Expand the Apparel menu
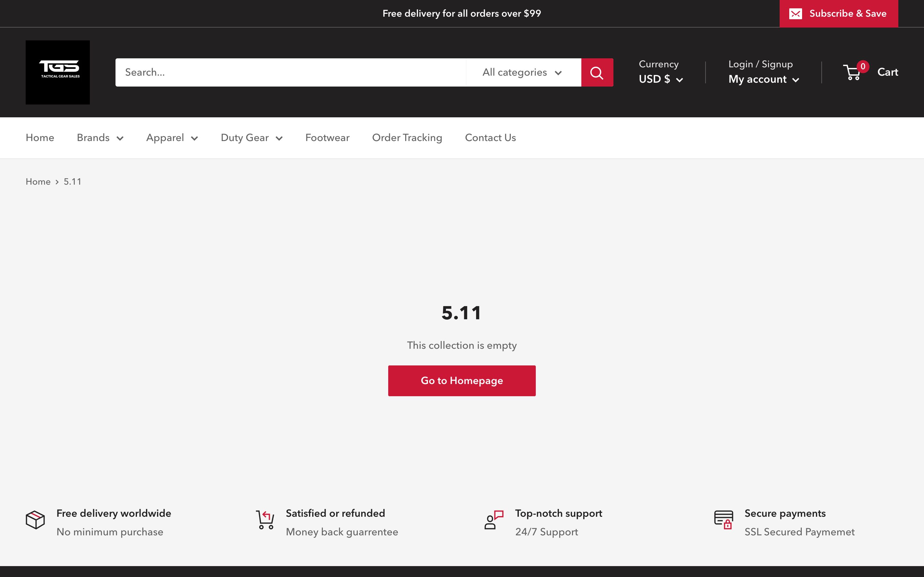This screenshot has width=924, height=577. click(172, 138)
